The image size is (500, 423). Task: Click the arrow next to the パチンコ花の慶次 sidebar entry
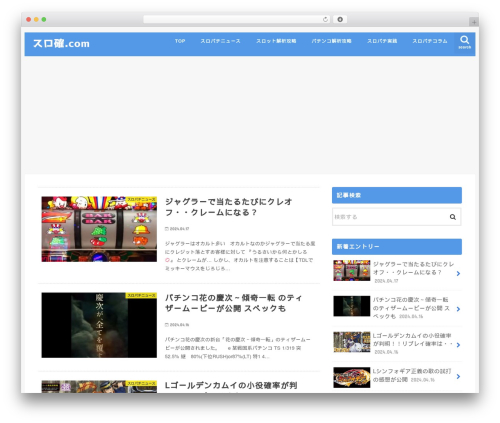click(x=458, y=309)
